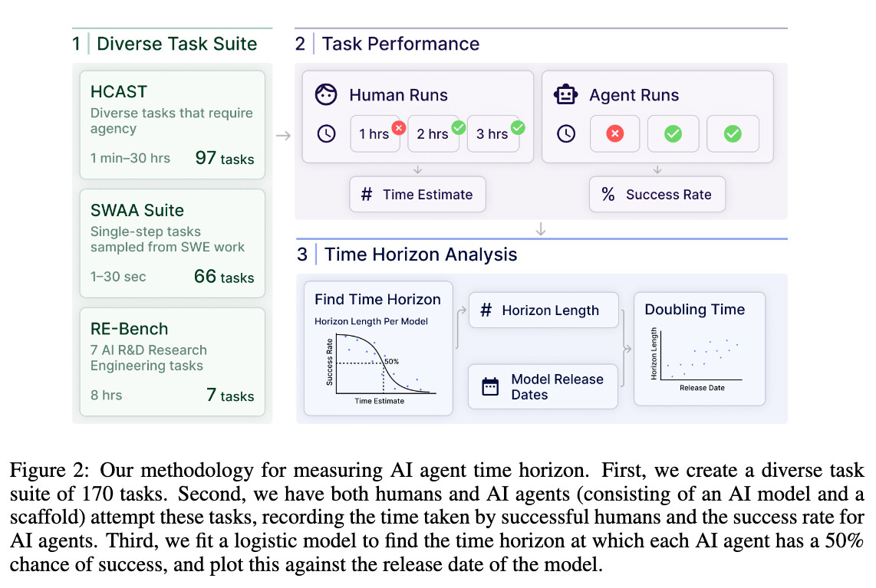Click the green checkmark on 2 hrs
This screenshot has width=876, height=588.
click(459, 128)
